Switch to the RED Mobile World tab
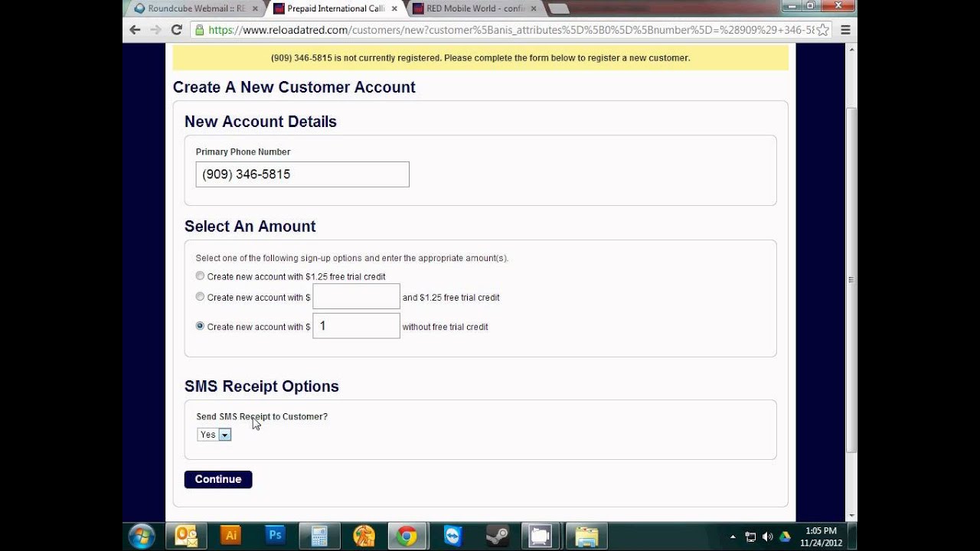This screenshot has height=551, width=980. tap(475, 8)
